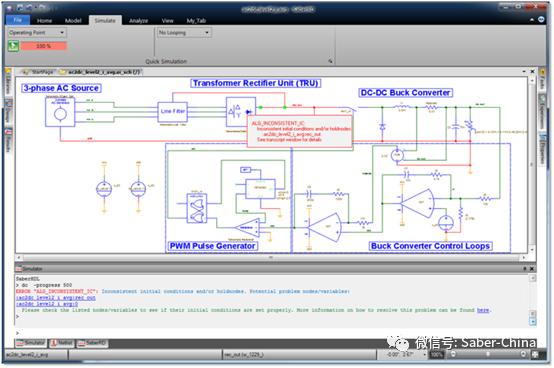
Task: Click the rec_out status bar field
Action: [x=299, y=355]
